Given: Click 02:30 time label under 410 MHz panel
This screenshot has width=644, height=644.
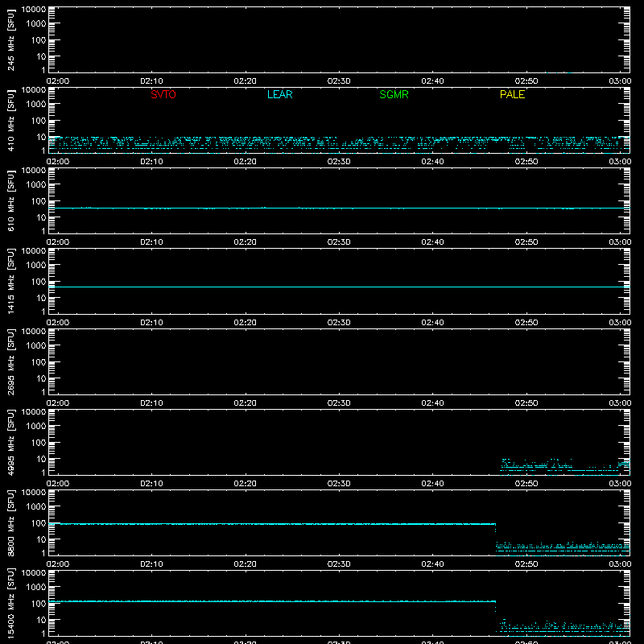Looking at the screenshot, I should pyautogui.click(x=339, y=162).
